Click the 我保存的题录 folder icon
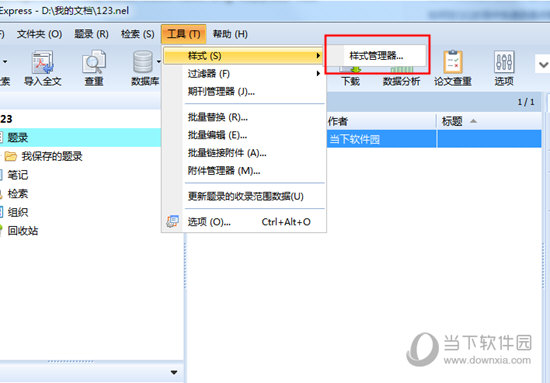This screenshot has width=550, height=383. 11,156
